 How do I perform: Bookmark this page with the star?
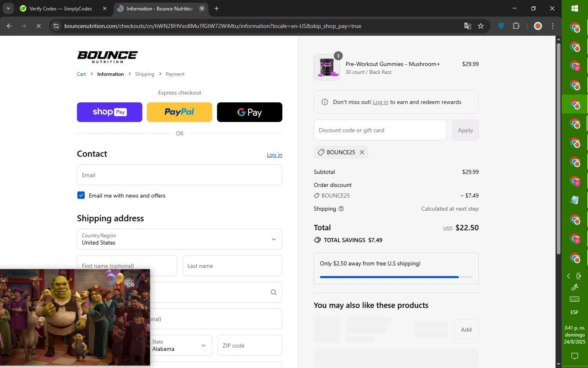coord(481,26)
